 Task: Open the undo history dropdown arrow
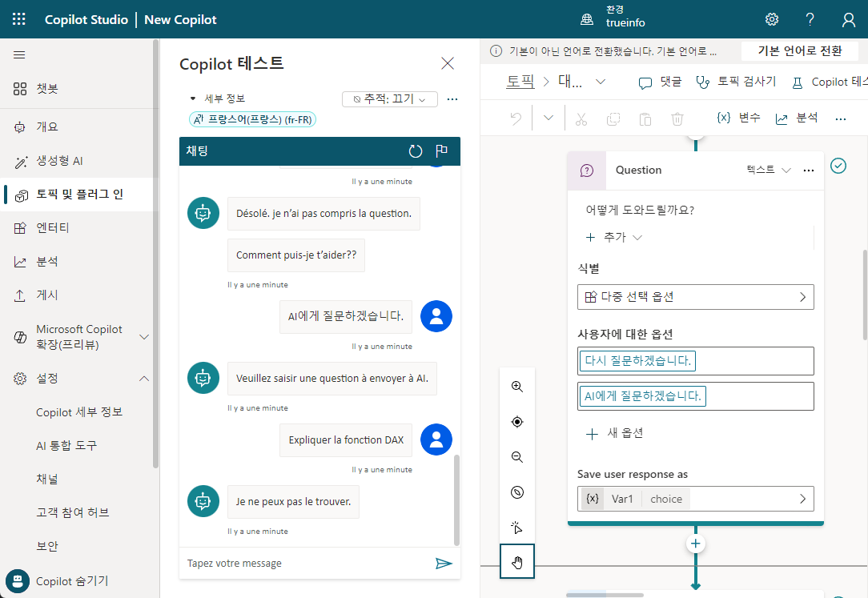pos(548,118)
